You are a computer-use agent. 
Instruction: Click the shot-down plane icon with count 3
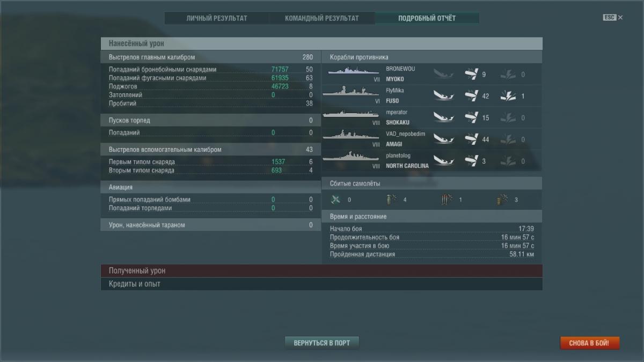[x=503, y=200]
